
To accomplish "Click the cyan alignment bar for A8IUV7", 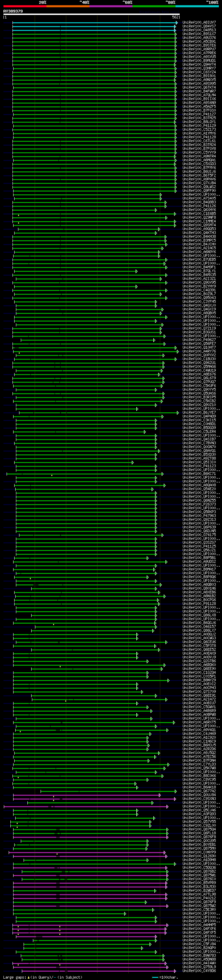I will tap(95, 23).
